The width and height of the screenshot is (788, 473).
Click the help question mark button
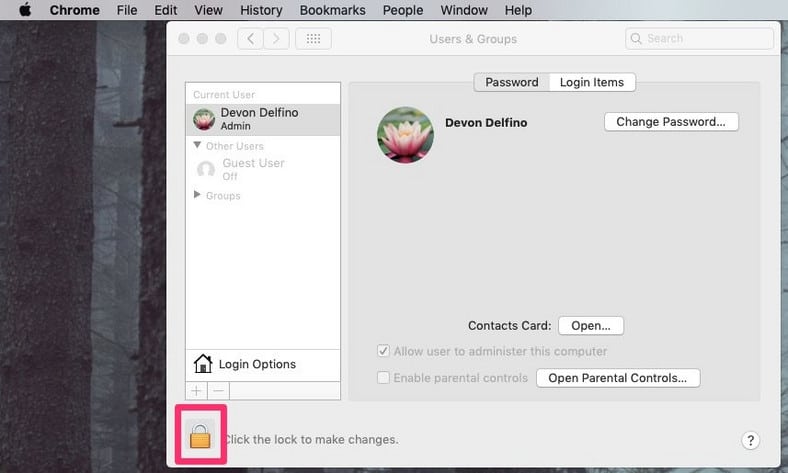750,440
